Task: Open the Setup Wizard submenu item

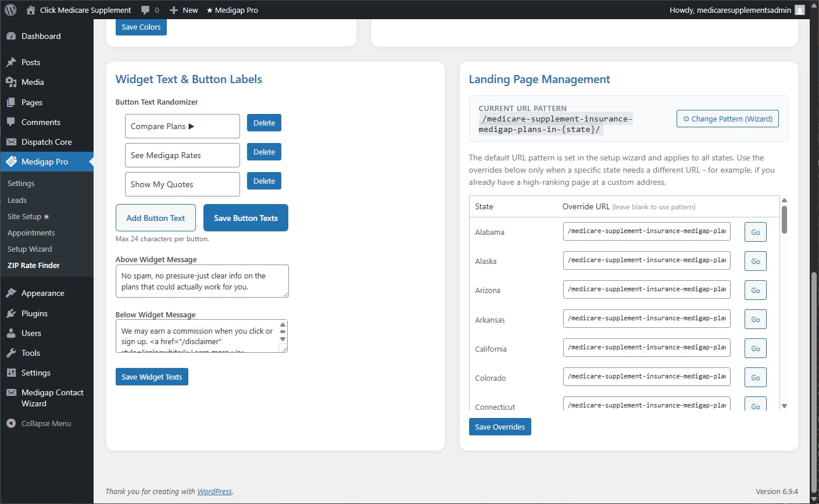Action: [x=30, y=249]
